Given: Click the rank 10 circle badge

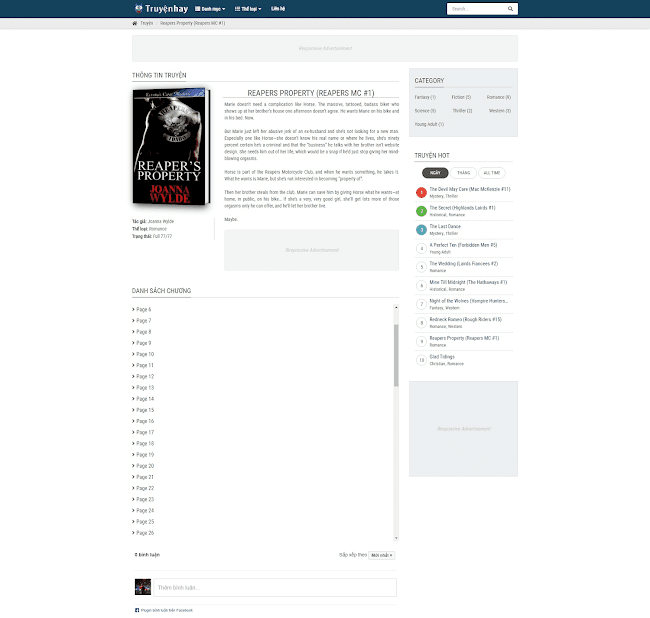Looking at the screenshot, I should pyautogui.click(x=421, y=360).
